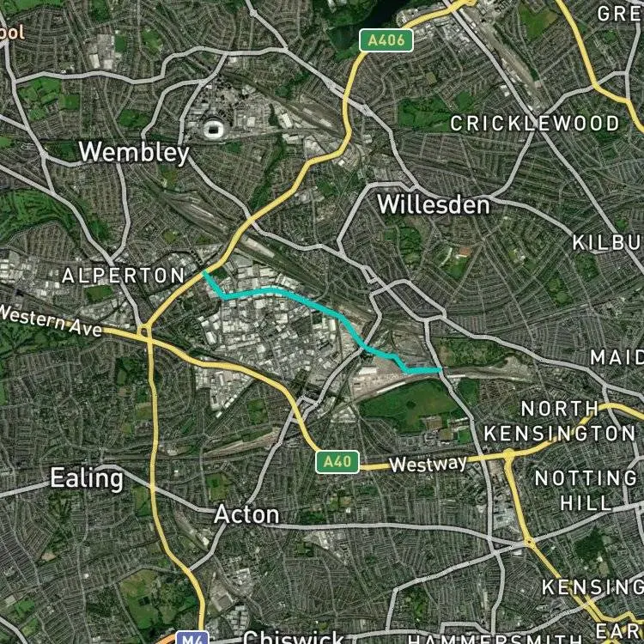This screenshot has height=644, width=644.
Task: Click the Chiswick place label
Action: pyautogui.click(x=294, y=637)
